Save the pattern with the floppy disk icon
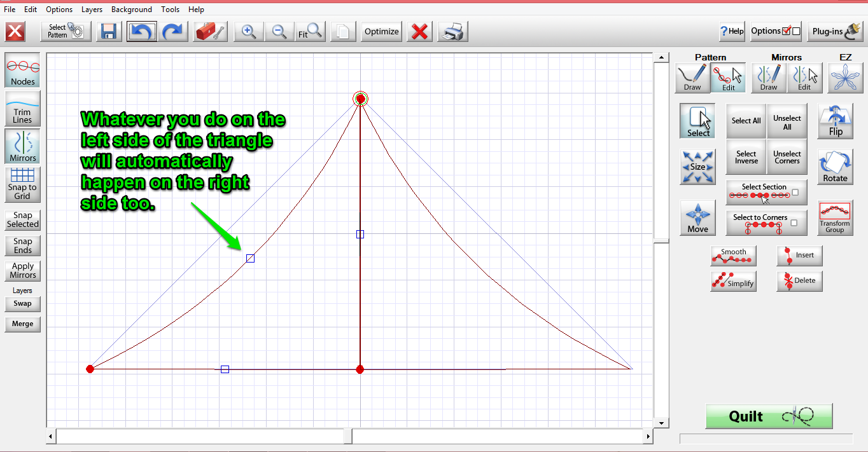Image resolution: width=868 pixels, height=452 pixels. (109, 31)
